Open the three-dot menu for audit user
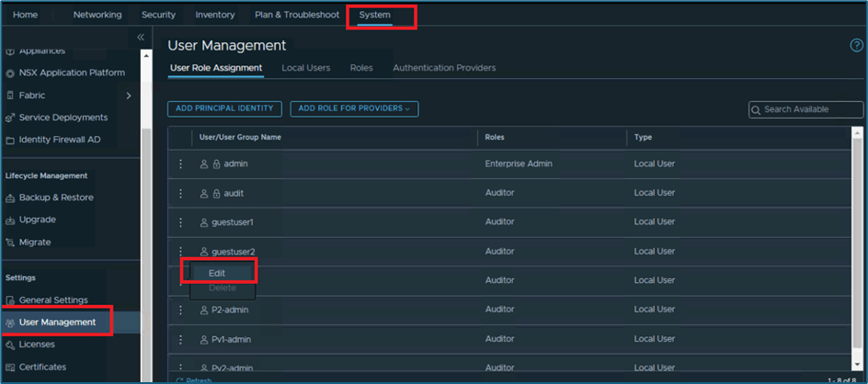The image size is (868, 384). pyautogui.click(x=180, y=193)
